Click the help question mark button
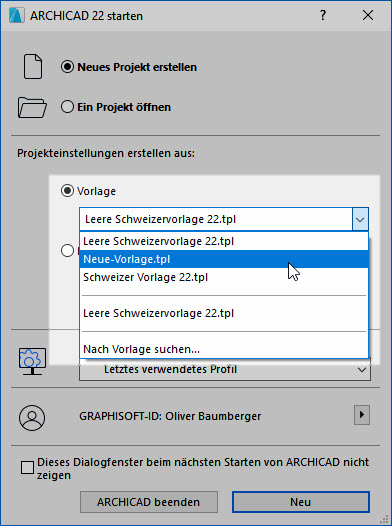This screenshot has width=392, height=526. (323, 15)
